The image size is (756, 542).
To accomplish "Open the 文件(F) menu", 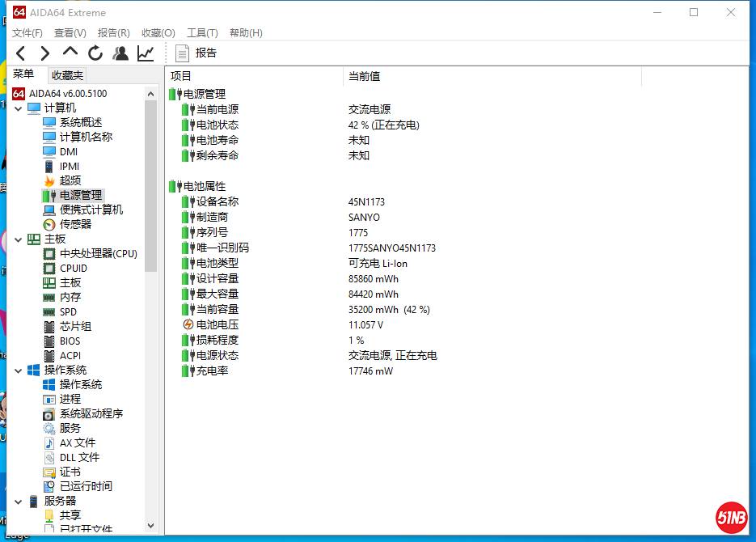I will pos(27,33).
